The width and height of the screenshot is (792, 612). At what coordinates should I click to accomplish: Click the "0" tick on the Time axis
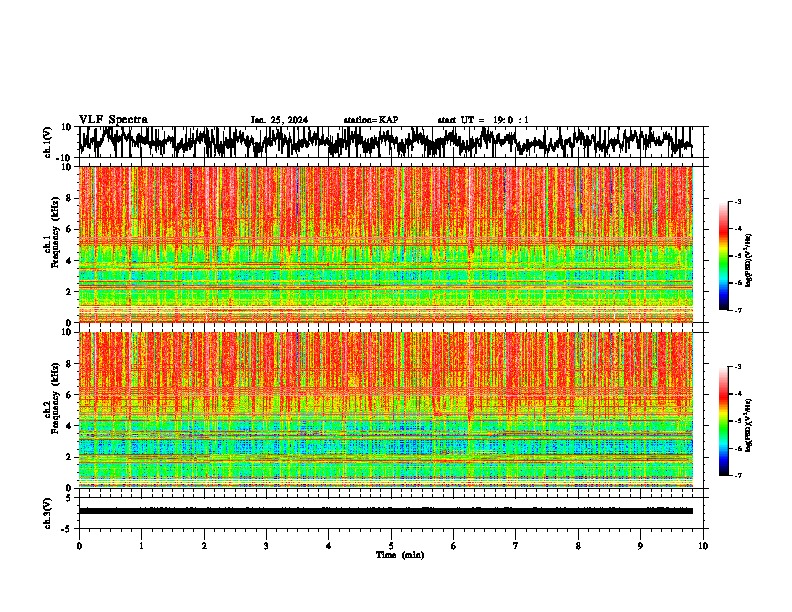tap(79, 546)
